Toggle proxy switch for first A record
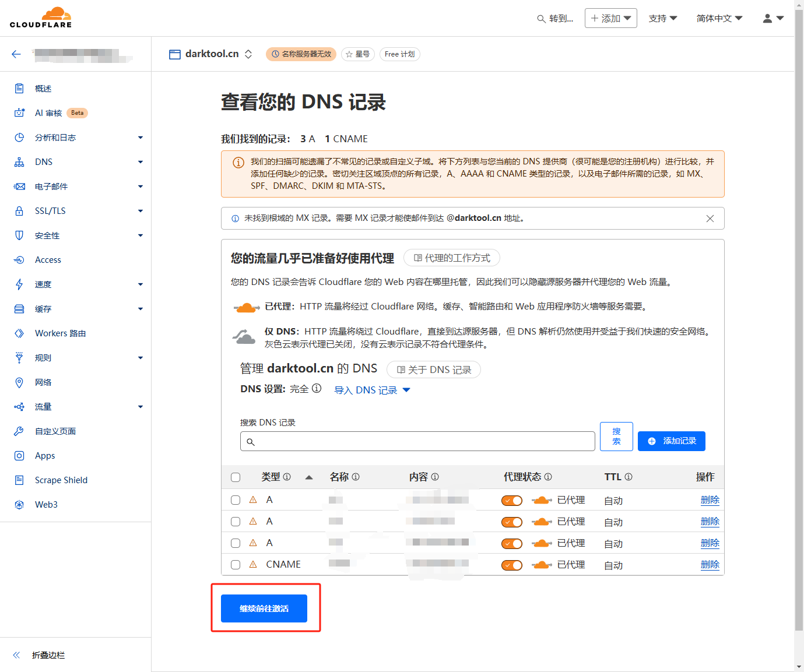The width and height of the screenshot is (804, 672). click(512, 501)
